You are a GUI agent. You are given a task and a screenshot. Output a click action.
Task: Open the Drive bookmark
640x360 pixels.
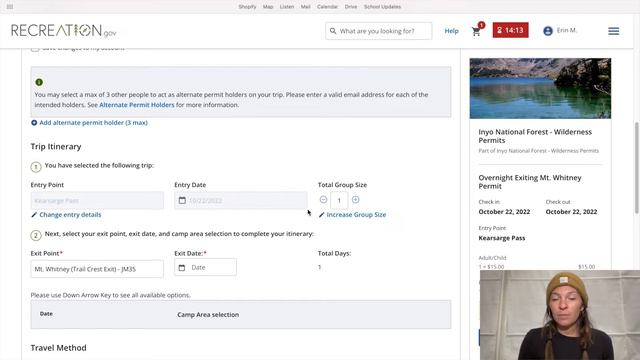click(351, 7)
